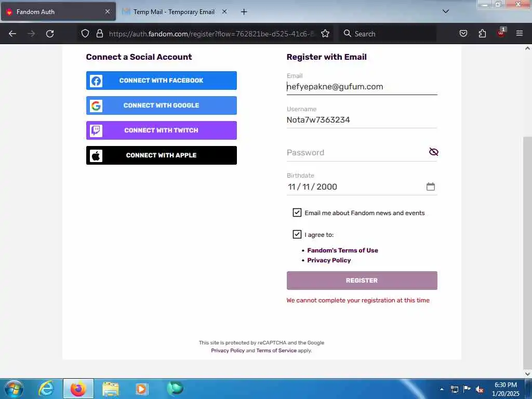Image resolution: width=532 pixels, height=399 pixels.
Task: Toggle password visibility eye icon
Action: pos(433,152)
